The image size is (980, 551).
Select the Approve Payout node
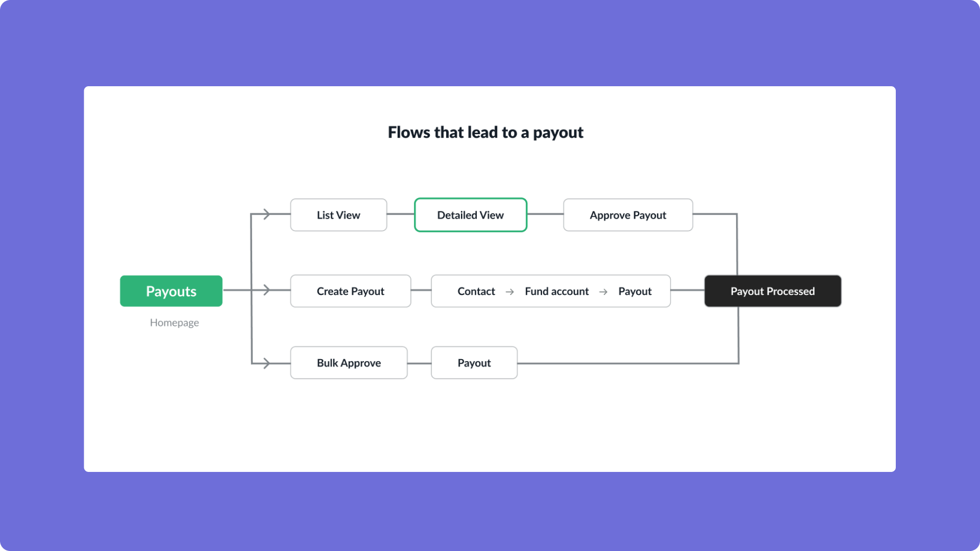click(627, 214)
